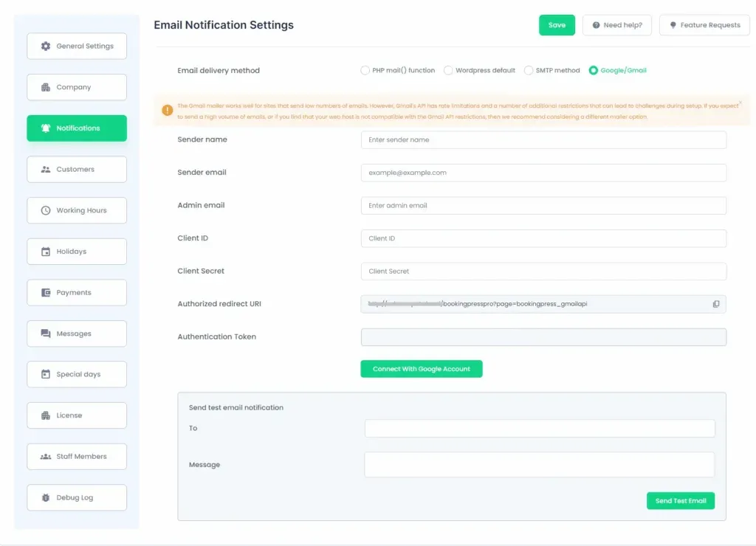Click the Payments wallet icon
Viewport: 756px width, 546px height.
[45, 292]
